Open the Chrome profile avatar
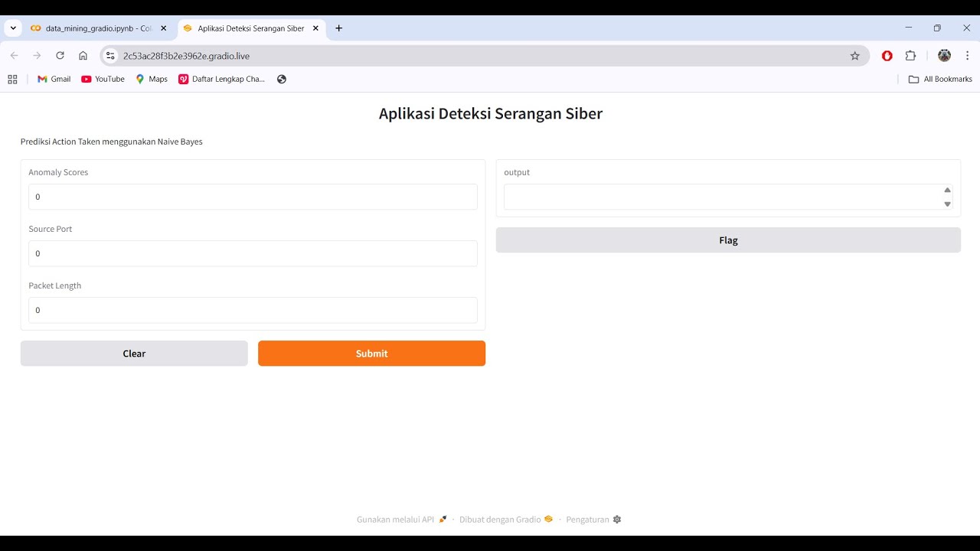 point(944,56)
